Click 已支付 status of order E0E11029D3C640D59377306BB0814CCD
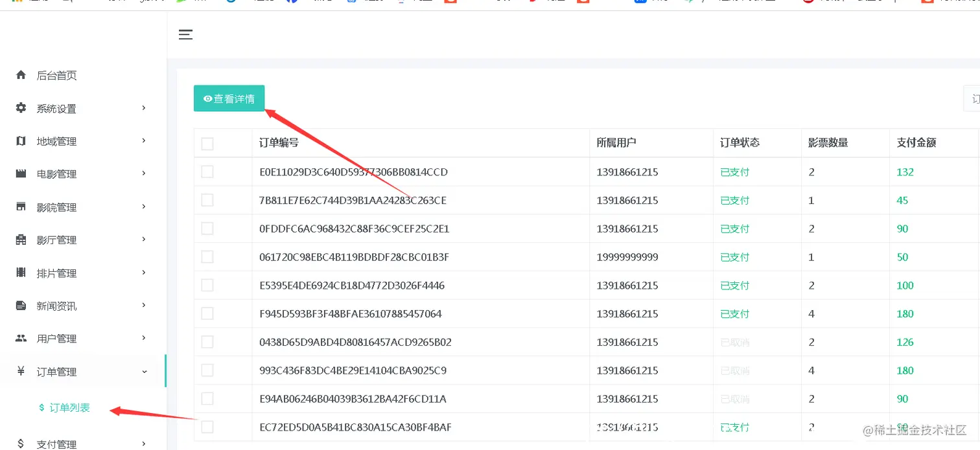 734,172
